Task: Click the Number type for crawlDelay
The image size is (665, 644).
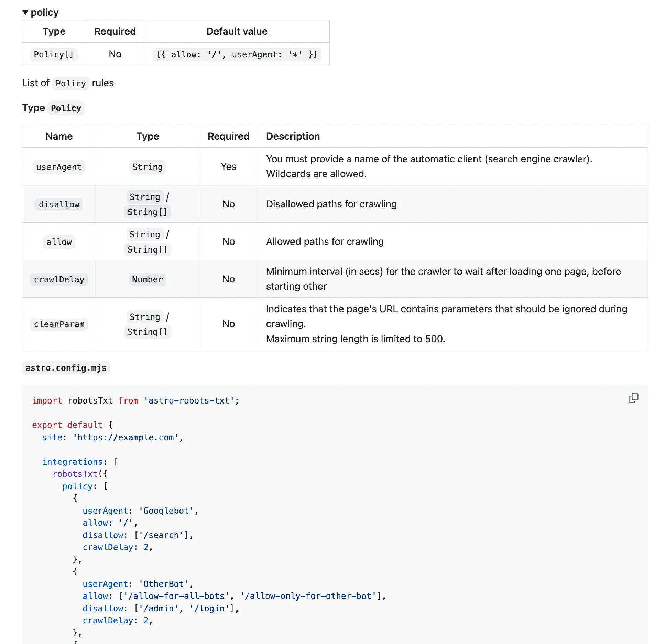Action: (x=147, y=279)
